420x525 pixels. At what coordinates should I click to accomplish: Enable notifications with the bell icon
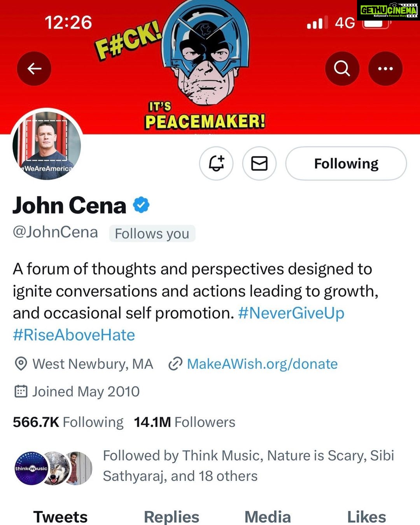[216, 163]
